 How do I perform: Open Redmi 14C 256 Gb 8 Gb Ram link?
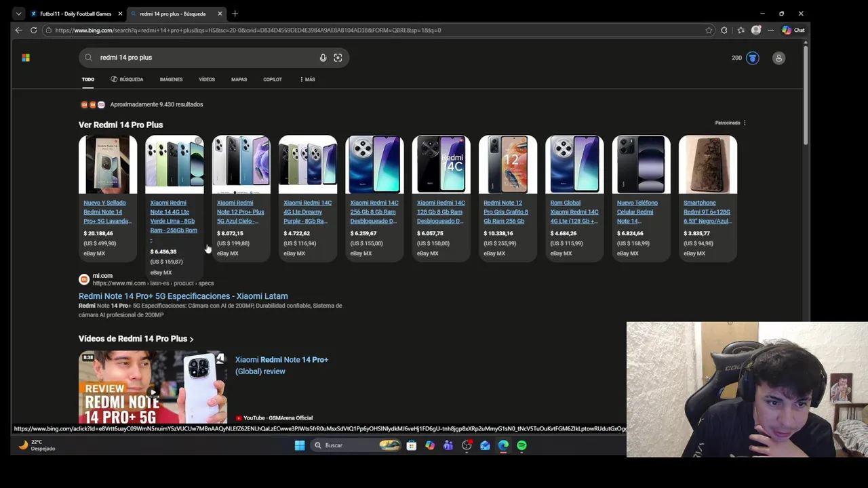click(x=374, y=212)
